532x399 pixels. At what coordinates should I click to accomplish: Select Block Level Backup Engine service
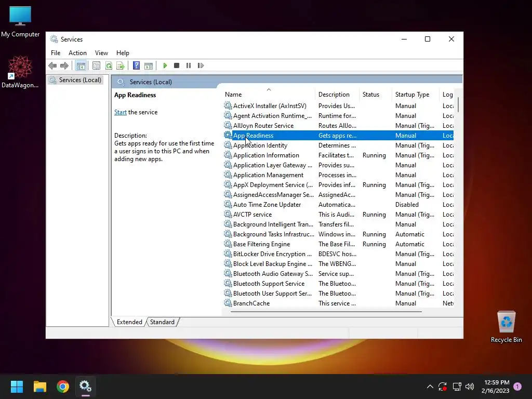click(x=338, y=263)
